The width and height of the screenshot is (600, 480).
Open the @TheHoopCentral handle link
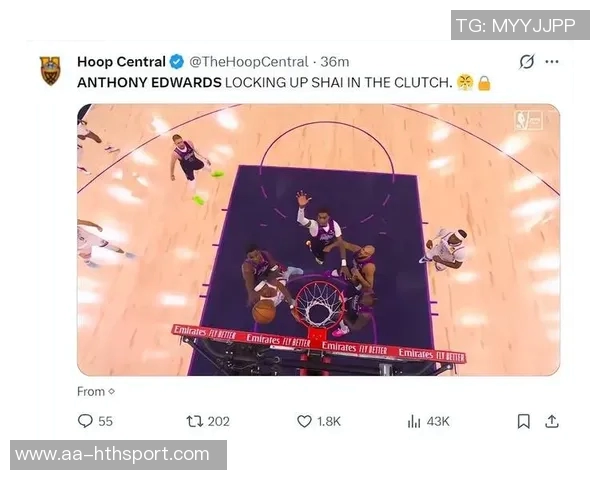pos(249,62)
